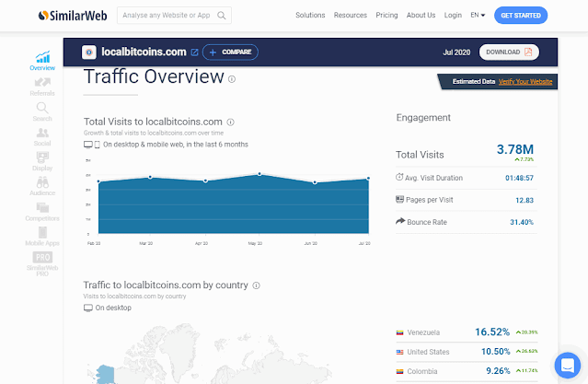Click the 31.40% bounce rate value
588x384 pixels.
(521, 222)
